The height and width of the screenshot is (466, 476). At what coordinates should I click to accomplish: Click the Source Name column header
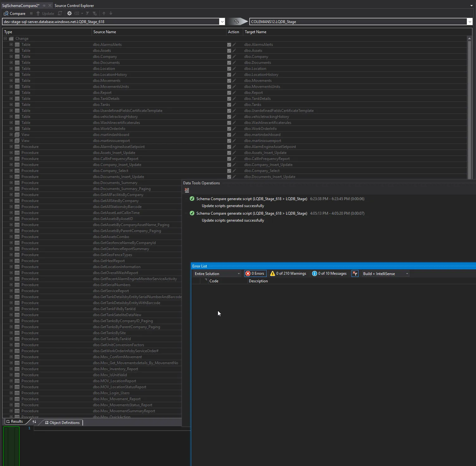tap(105, 32)
